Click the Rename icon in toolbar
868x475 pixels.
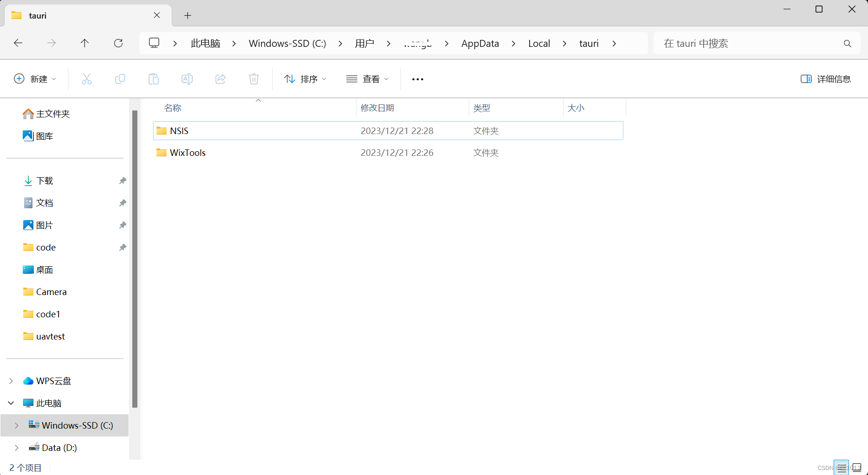[x=187, y=79]
